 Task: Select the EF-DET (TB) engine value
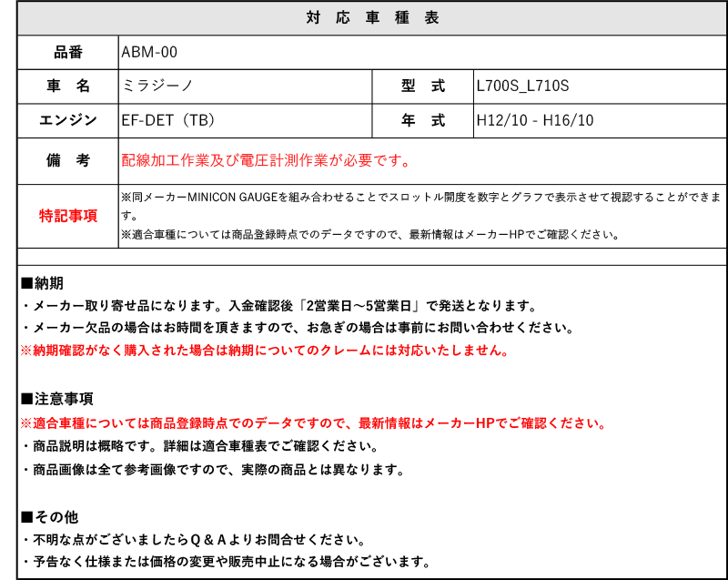click(167, 120)
